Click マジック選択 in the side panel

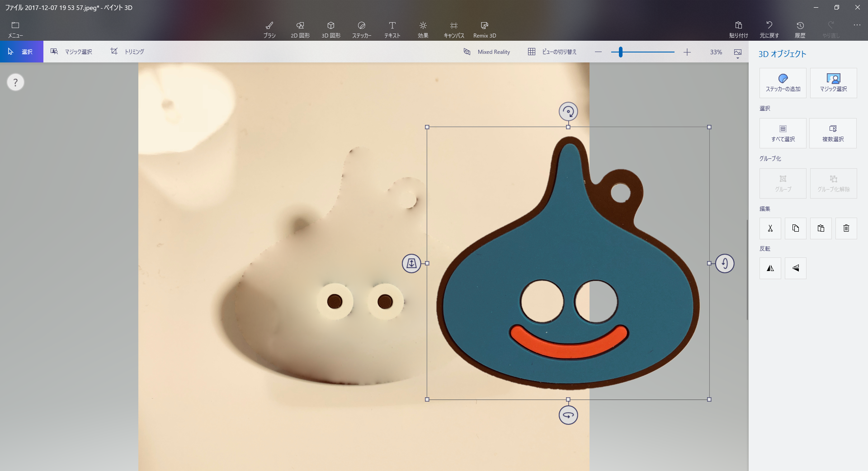tap(834, 83)
